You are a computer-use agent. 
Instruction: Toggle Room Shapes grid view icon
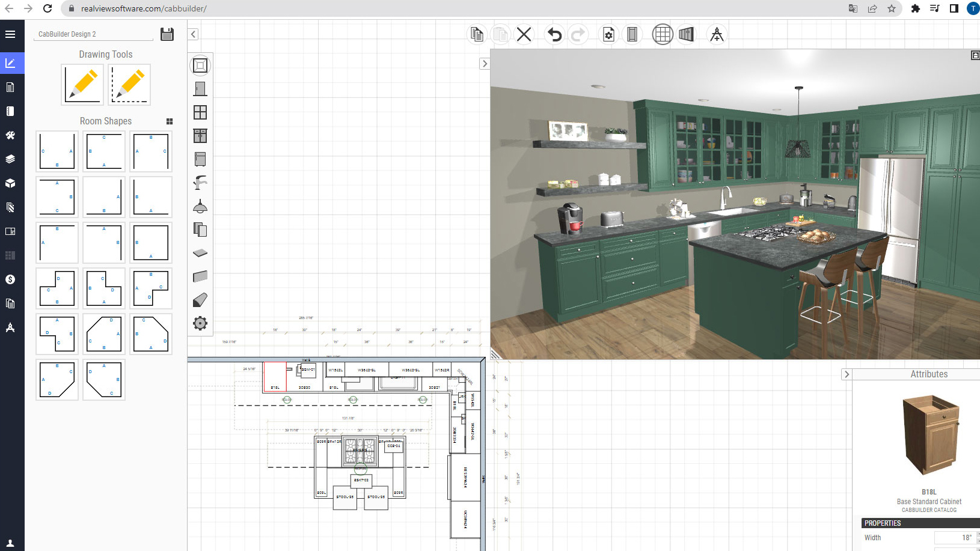tap(170, 121)
